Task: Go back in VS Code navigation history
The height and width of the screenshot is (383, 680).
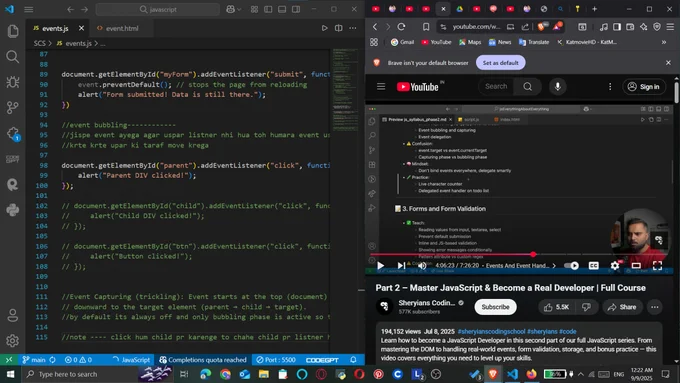Action: pos(71,9)
